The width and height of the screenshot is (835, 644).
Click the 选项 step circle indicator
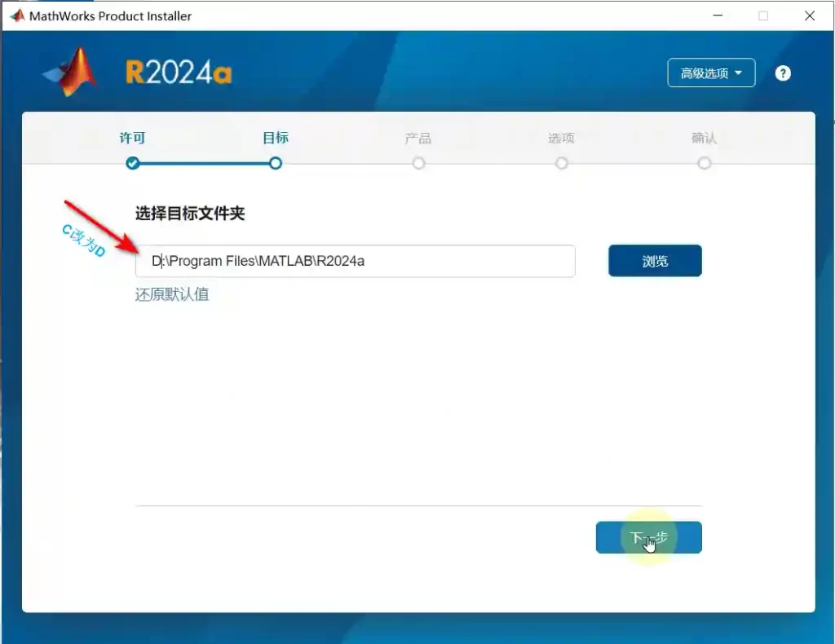[561, 163]
